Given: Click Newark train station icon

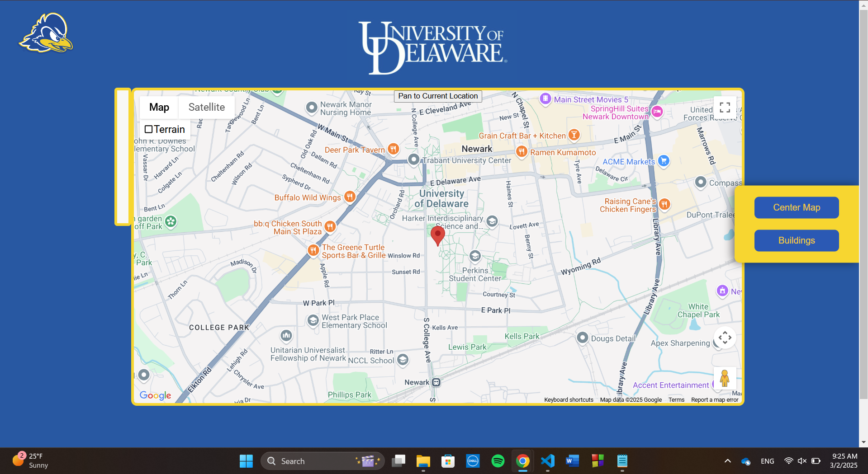Looking at the screenshot, I should 436,382.
